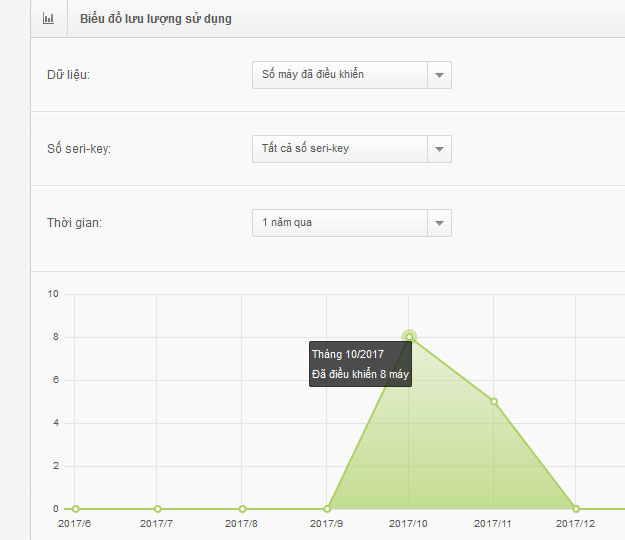Click the 'Thời gian:' field label
The height and width of the screenshot is (540, 625).
click(75, 223)
